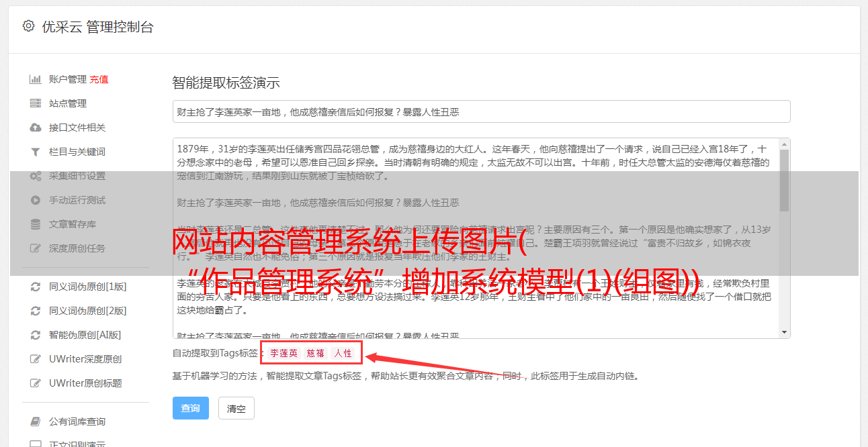Open 账户管理 bar chart icon
Image resolution: width=868 pixels, height=447 pixels.
click(x=36, y=79)
